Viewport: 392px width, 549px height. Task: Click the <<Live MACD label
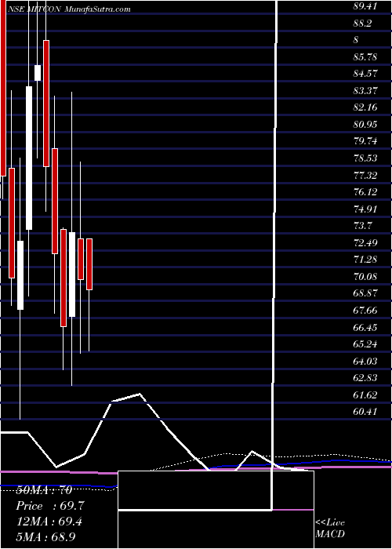point(330,529)
